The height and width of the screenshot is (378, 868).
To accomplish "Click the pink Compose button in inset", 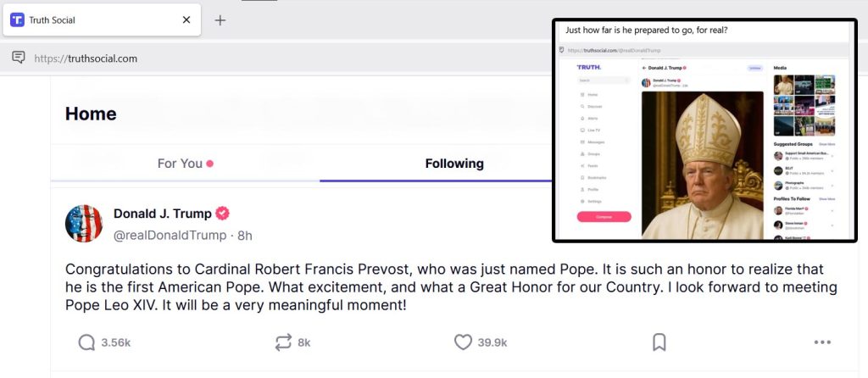I will click(x=604, y=217).
